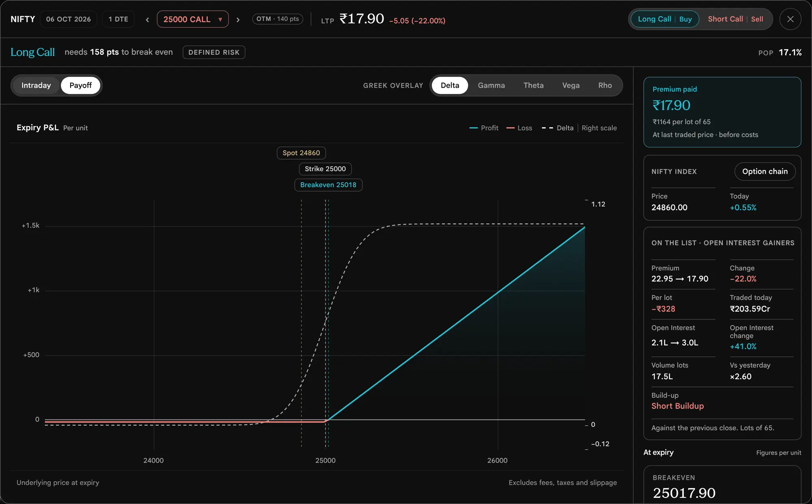The width and height of the screenshot is (812, 504).
Task: Click the Per lot −₹328 value
Action: click(x=663, y=309)
